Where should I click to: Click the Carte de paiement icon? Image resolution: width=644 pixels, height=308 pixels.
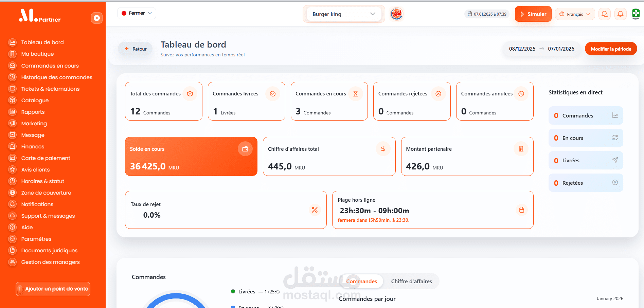(13, 158)
